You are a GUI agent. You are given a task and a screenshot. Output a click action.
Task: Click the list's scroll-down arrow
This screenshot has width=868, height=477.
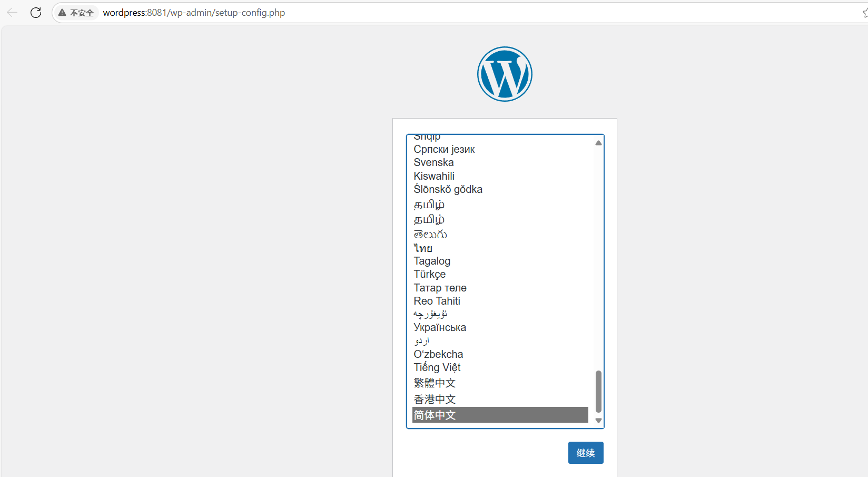point(598,420)
